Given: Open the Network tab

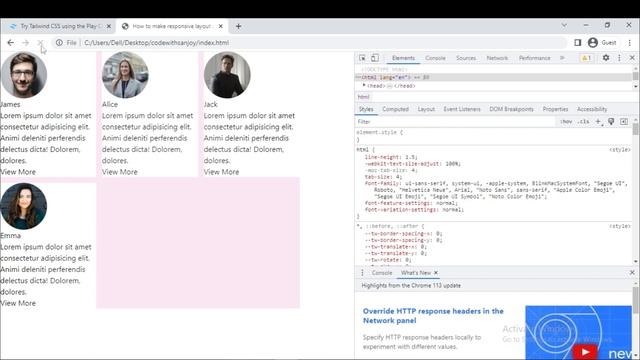Looking at the screenshot, I should point(497,58).
